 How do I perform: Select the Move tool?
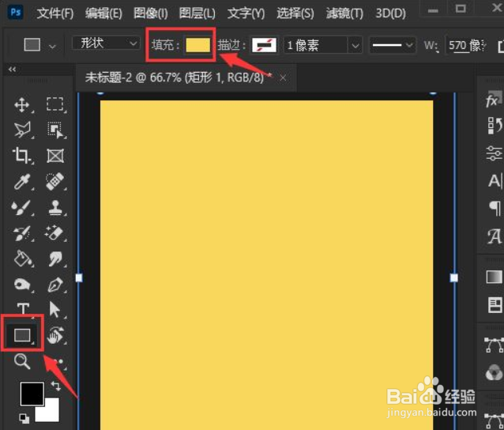22,105
